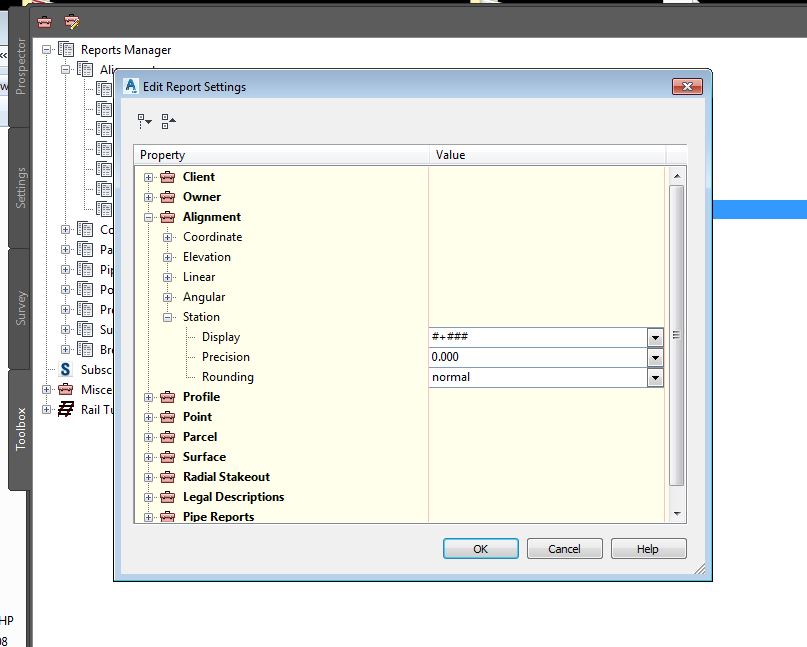Click the OK button
This screenshot has height=647, width=807.
point(480,548)
